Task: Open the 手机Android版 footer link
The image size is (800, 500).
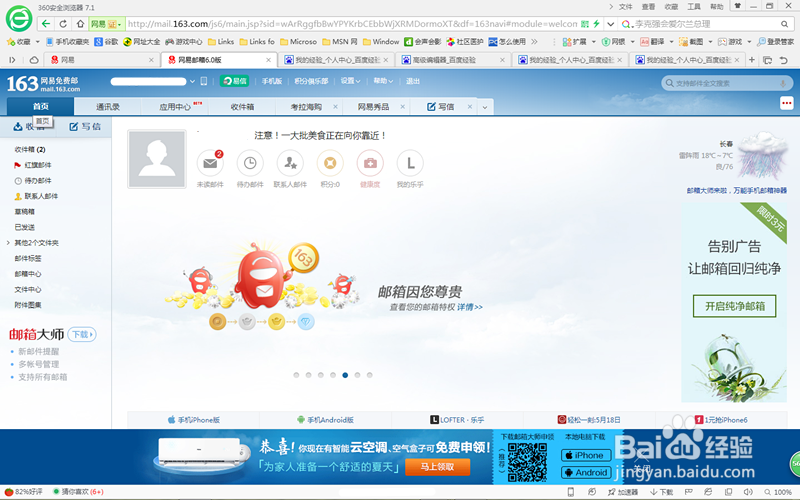Action: tap(325, 420)
